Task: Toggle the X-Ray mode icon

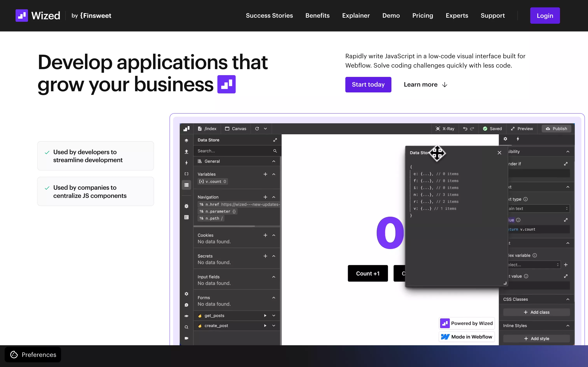Action: click(438, 129)
